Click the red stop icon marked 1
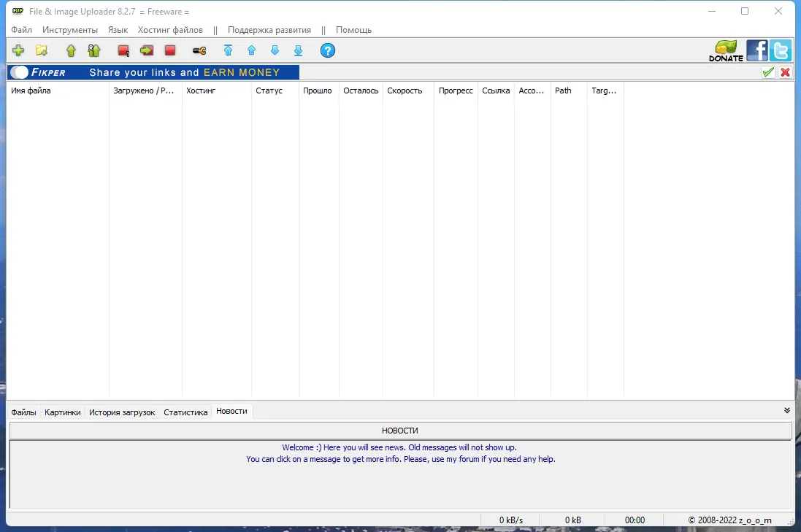This screenshot has height=532, width=801. pos(123,50)
